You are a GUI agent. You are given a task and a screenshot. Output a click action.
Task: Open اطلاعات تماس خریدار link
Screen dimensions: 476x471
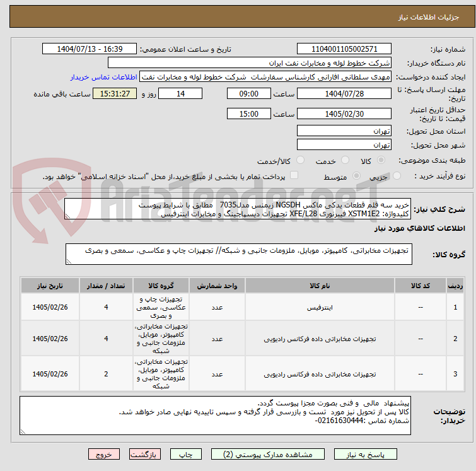point(104,77)
